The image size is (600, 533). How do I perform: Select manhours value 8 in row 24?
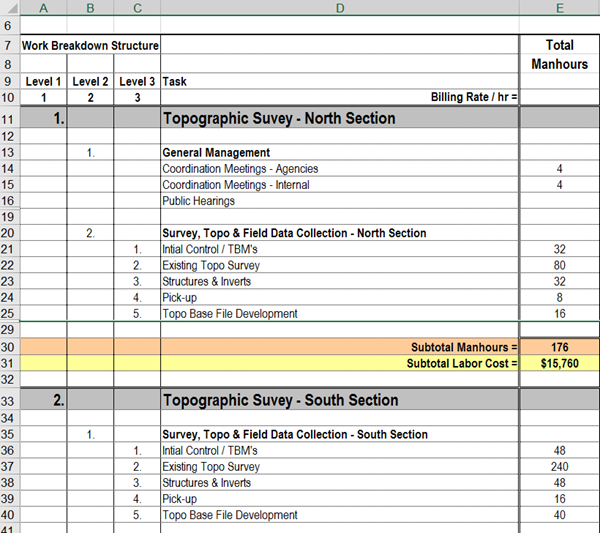coord(559,298)
